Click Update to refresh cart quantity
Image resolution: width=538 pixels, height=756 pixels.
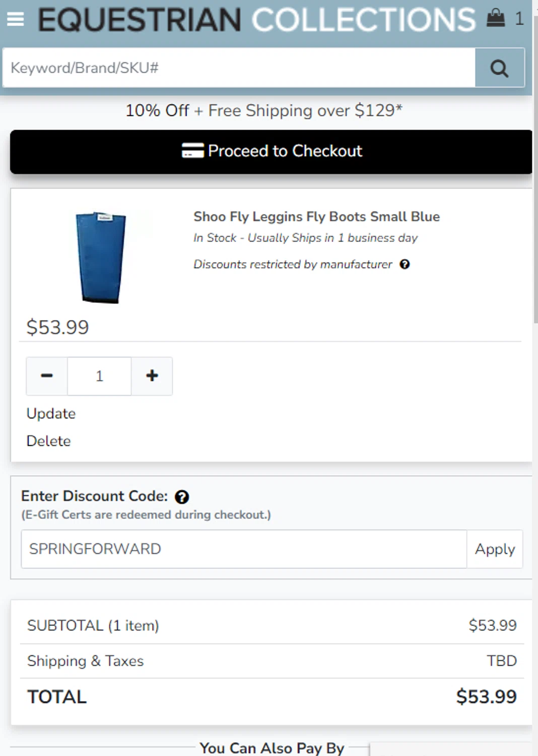coord(51,414)
